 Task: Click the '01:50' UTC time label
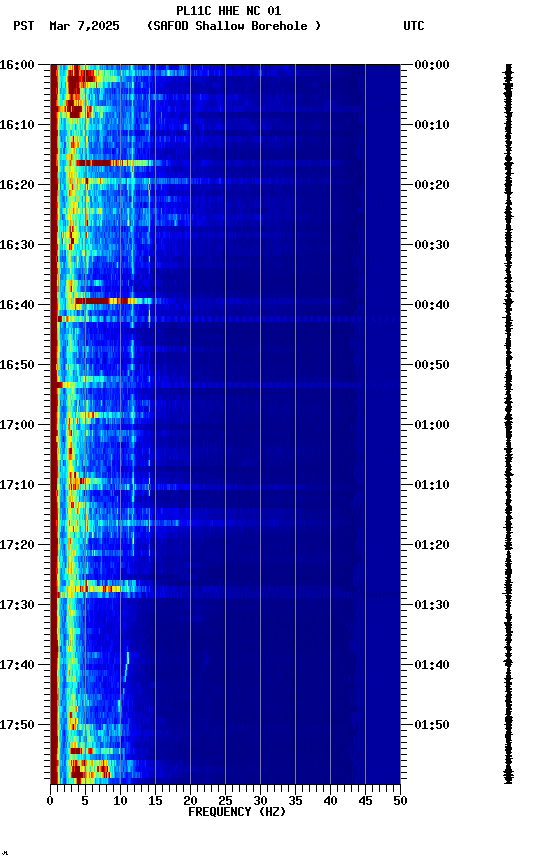click(x=432, y=725)
